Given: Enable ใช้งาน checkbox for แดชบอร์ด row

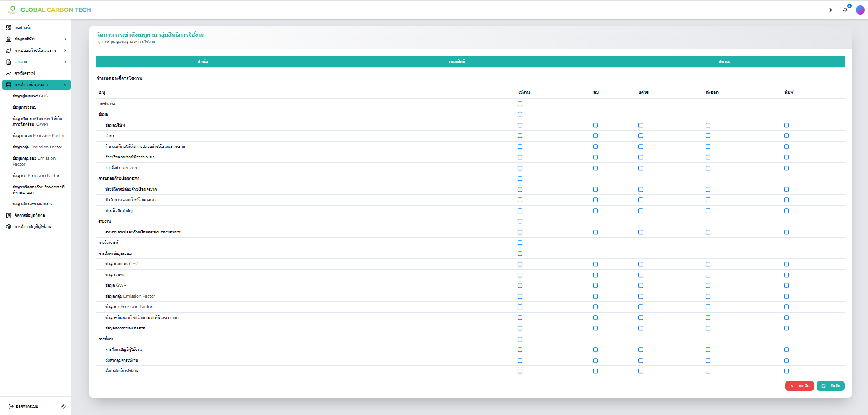Looking at the screenshot, I should coord(520,104).
